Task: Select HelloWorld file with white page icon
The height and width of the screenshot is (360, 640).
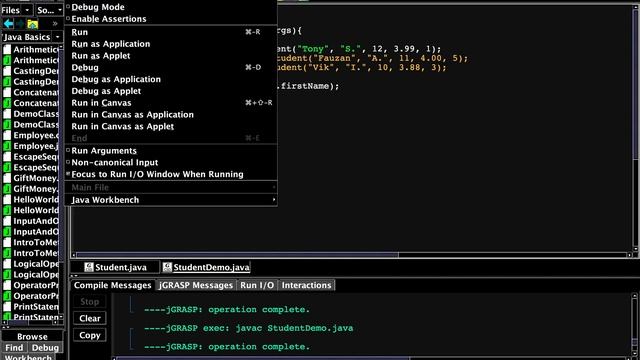Action: 31,200
